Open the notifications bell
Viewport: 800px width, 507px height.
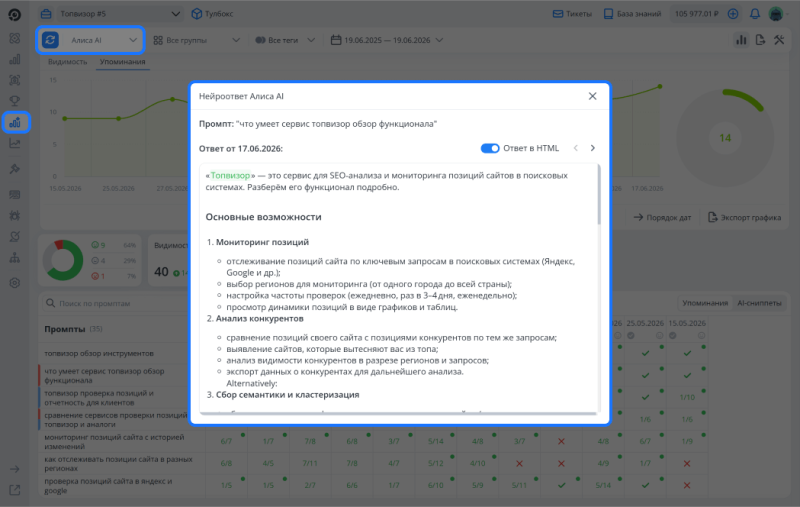click(x=755, y=14)
